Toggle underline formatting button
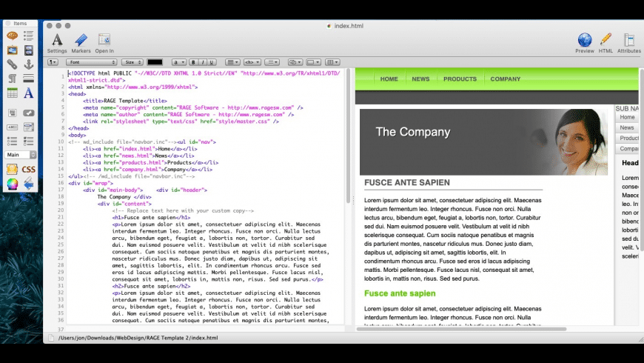 212,62
